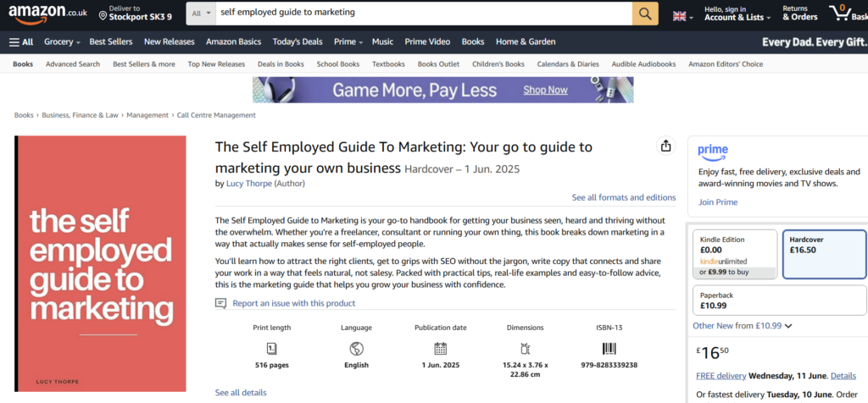The image size is (868, 403).
Task: Click the book cover image
Action: click(x=100, y=263)
